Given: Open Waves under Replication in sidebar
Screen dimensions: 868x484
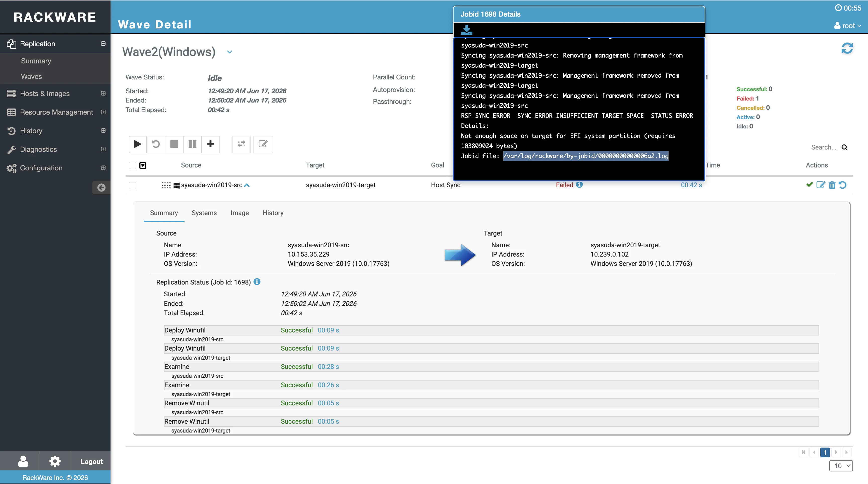Looking at the screenshot, I should pos(31,76).
